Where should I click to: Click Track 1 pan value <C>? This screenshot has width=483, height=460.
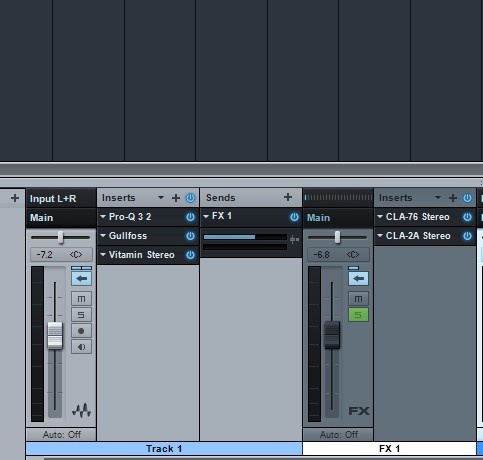(76, 255)
